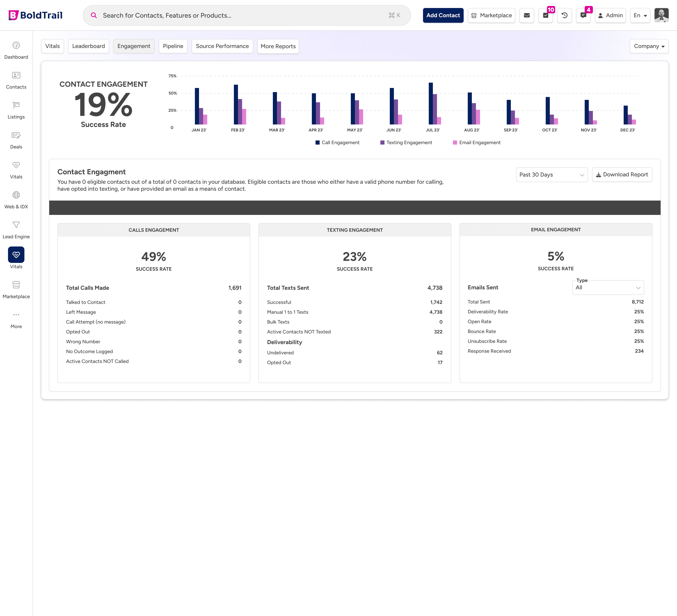This screenshot has width=677, height=616.
Task: Click Total Calls Made value 1,691
Action: point(235,288)
